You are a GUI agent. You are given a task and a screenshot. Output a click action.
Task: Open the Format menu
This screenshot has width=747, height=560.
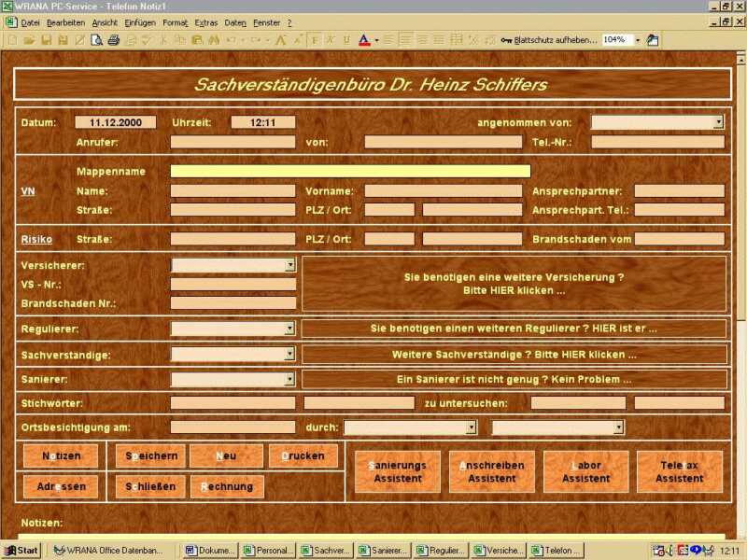coord(176,22)
